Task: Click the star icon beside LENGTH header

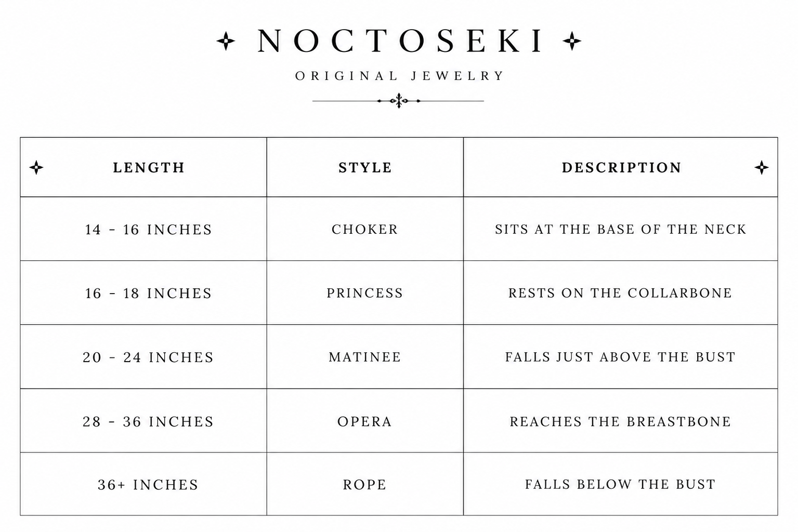Action: pyautogui.click(x=36, y=167)
